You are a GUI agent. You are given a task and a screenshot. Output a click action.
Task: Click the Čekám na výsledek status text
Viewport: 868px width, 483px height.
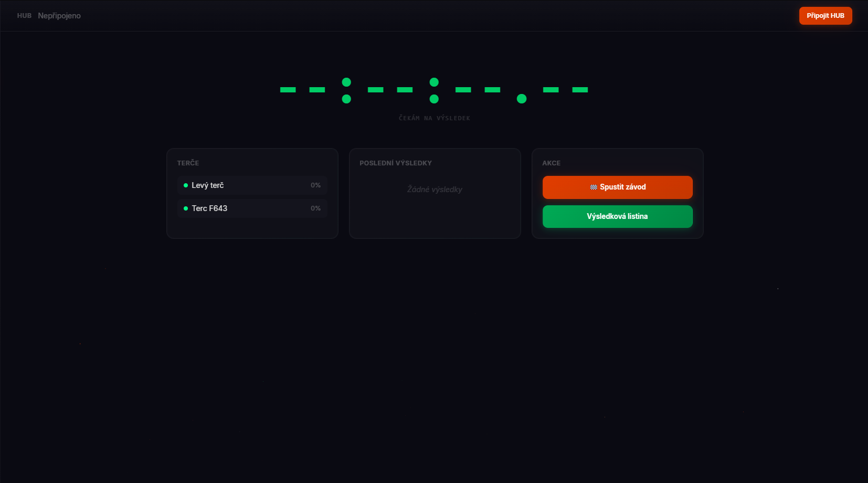(x=435, y=118)
